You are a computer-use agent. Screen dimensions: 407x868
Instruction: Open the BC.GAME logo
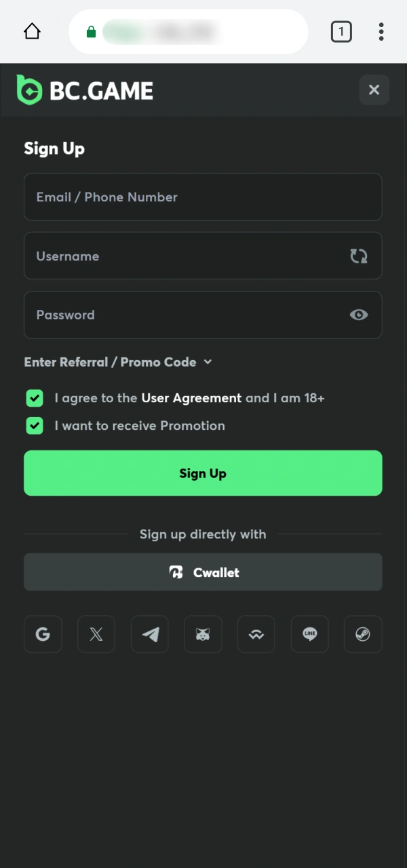click(x=83, y=90)
